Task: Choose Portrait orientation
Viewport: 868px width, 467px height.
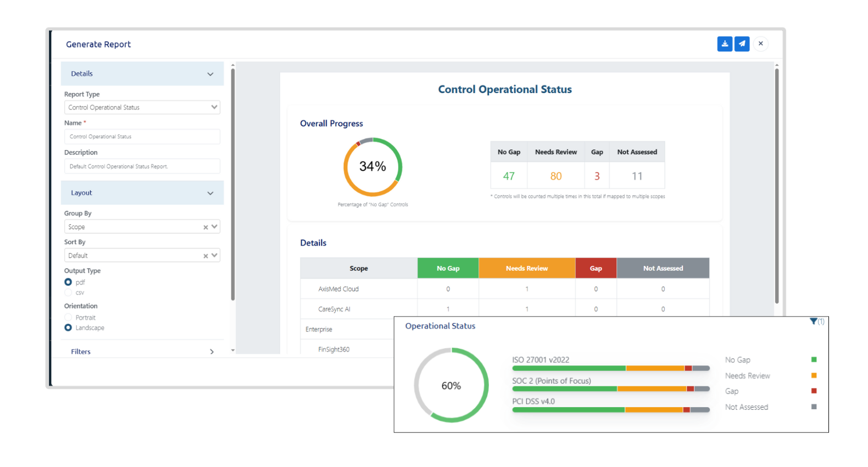Action: click(68, 317)
